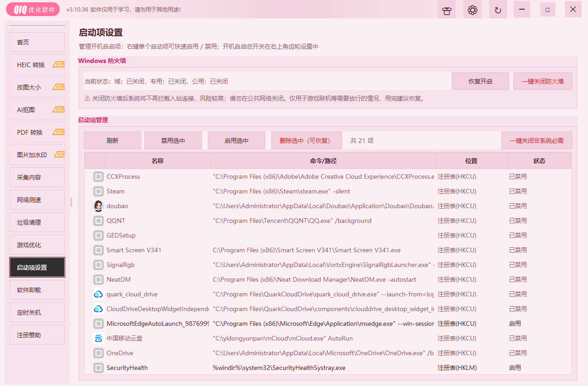Go to 定时关机

37,312
